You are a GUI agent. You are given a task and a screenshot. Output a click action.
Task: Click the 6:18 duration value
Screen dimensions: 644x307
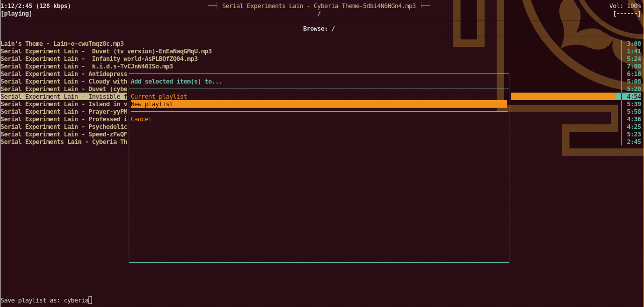pyautogui.click(x=634, y=74)
